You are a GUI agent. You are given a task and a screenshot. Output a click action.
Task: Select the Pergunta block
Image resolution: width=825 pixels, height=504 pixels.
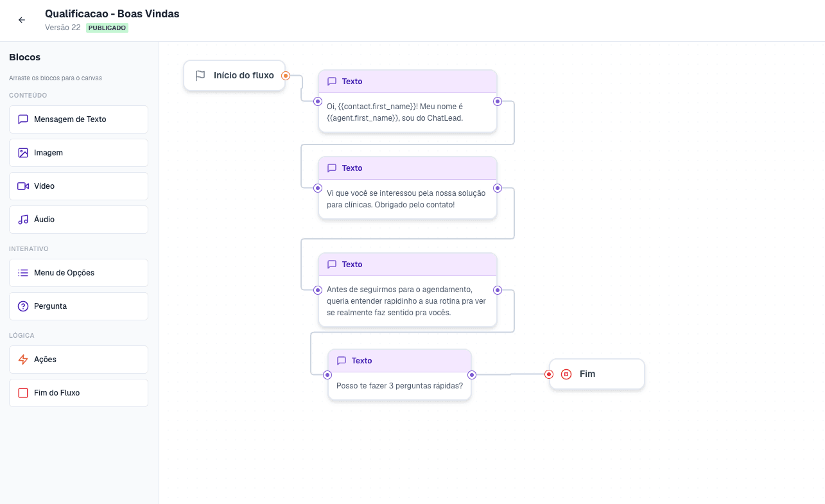click(x=78, y=306)
